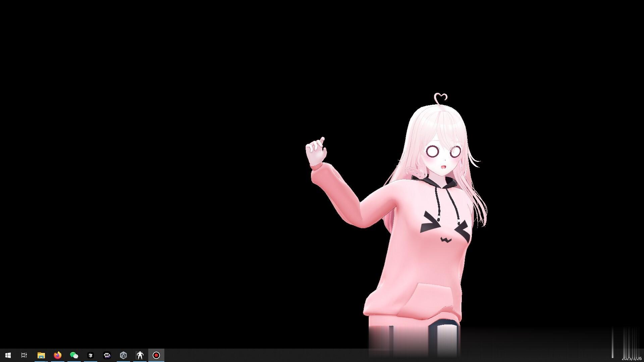Switch to the Unity editor cube-outline icon
This screenshot has height=362, width=644.
click(x=123, y=355)
